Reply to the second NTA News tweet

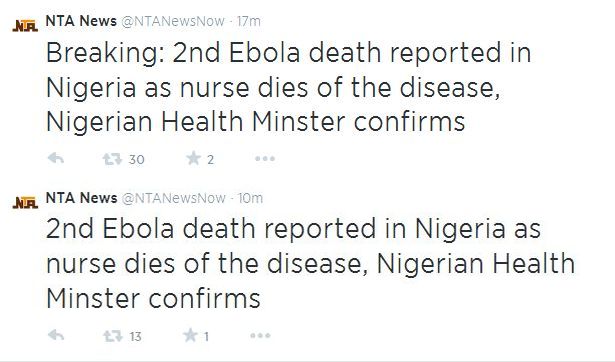[56, 335]
